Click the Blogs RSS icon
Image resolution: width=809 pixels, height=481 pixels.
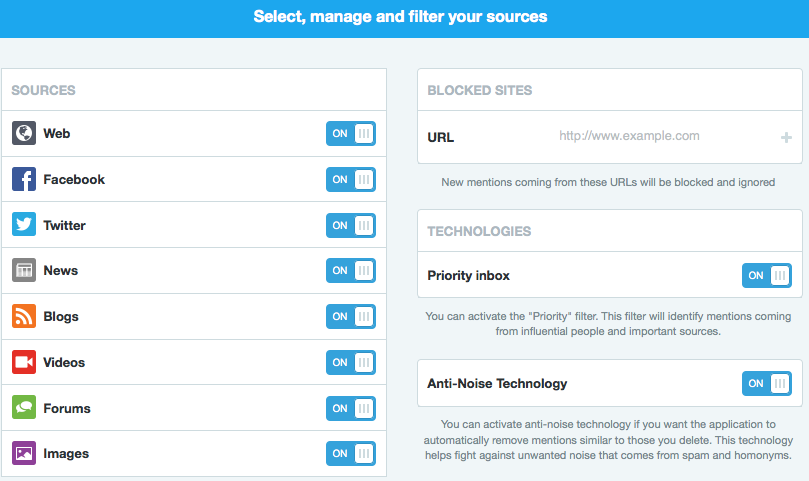[24, 316]
